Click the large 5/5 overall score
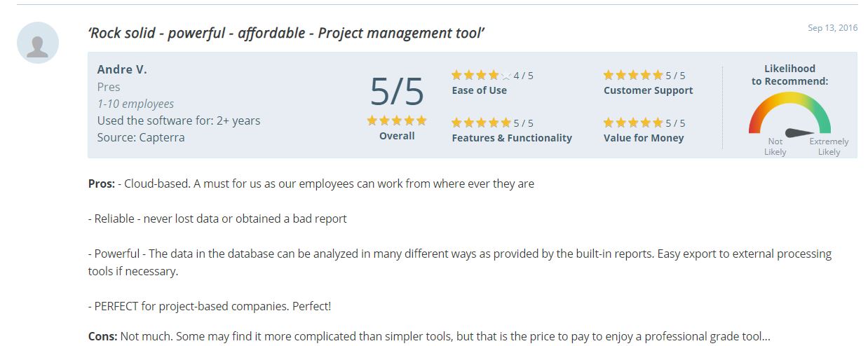Image resolution: width=868 pixels, height=346 pixels. click(397, 92)
